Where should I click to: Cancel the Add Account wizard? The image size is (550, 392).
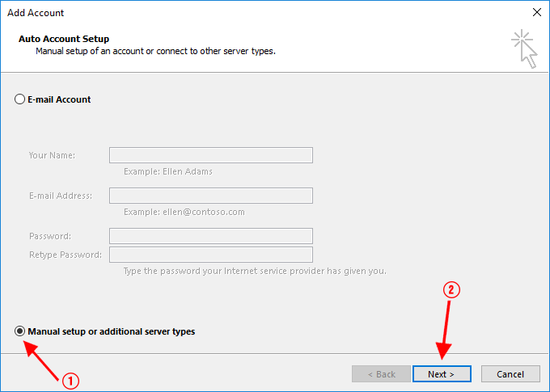[x=510, y=374]
